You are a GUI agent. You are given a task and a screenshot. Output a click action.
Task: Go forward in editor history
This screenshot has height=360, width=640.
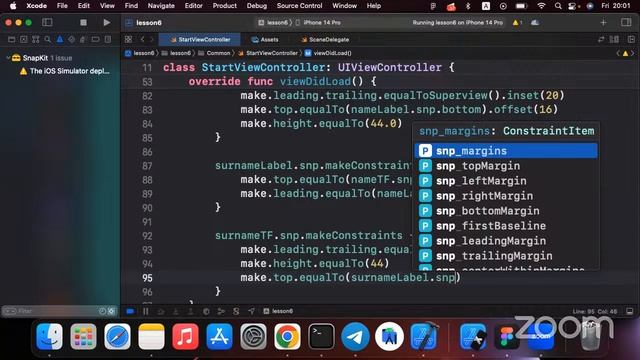(151, 40)
